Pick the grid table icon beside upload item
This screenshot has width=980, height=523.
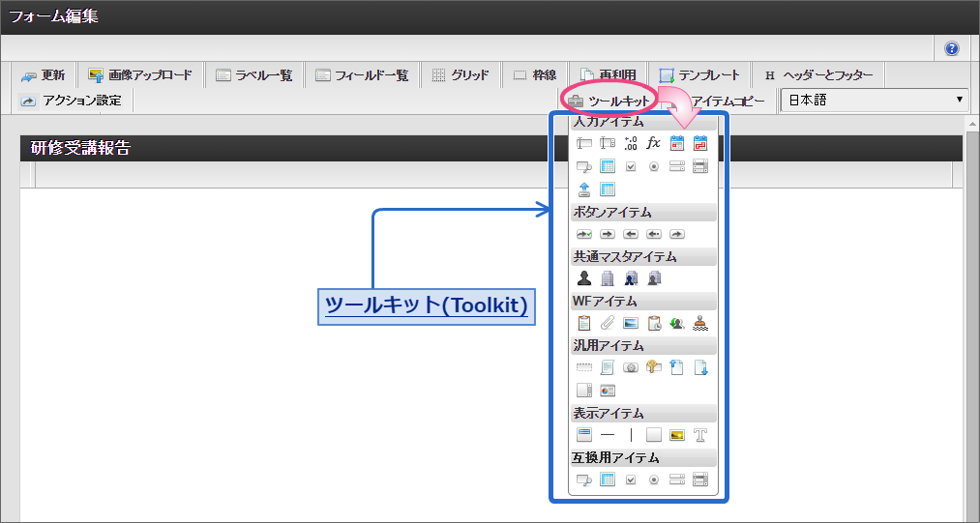pyautogui.click(x=607, y=189)
